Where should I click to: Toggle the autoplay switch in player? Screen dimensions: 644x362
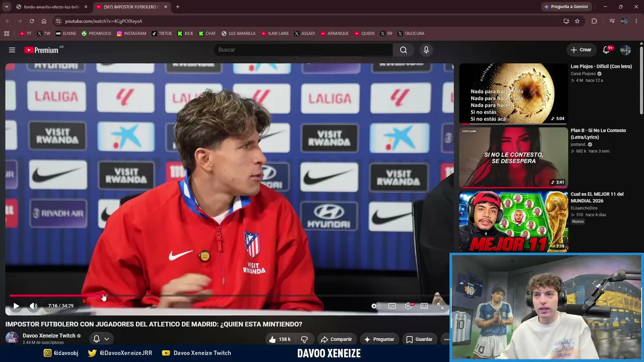[x=374, y=306]
